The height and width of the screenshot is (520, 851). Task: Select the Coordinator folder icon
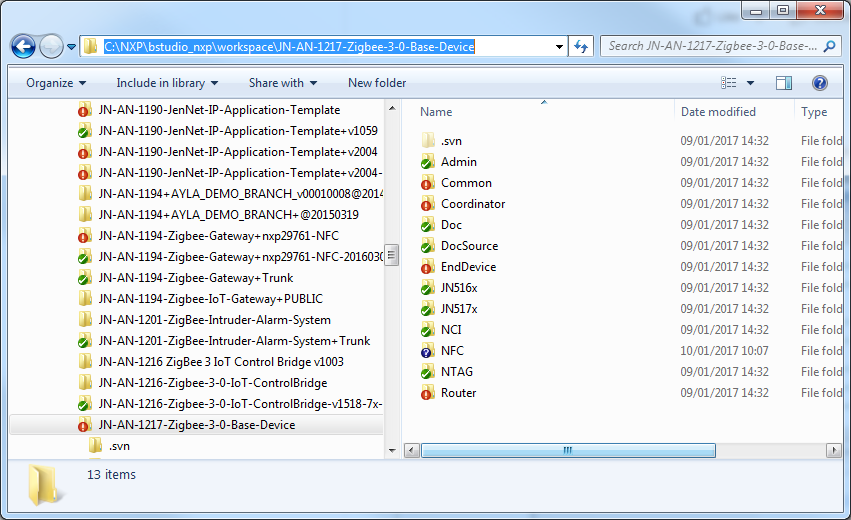428,204
